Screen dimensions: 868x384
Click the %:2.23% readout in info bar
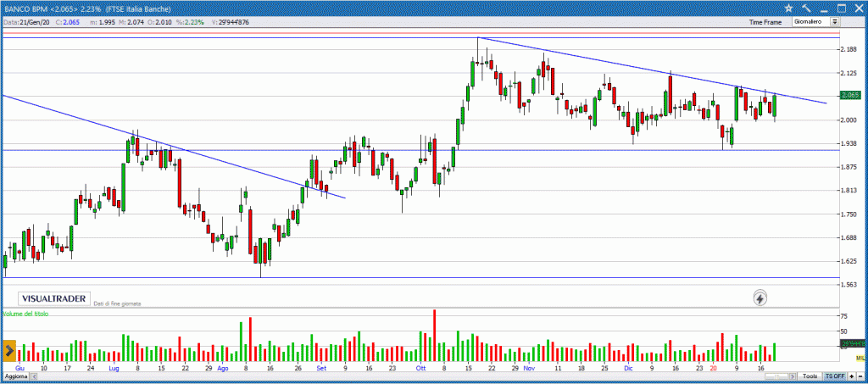point(190,22)
